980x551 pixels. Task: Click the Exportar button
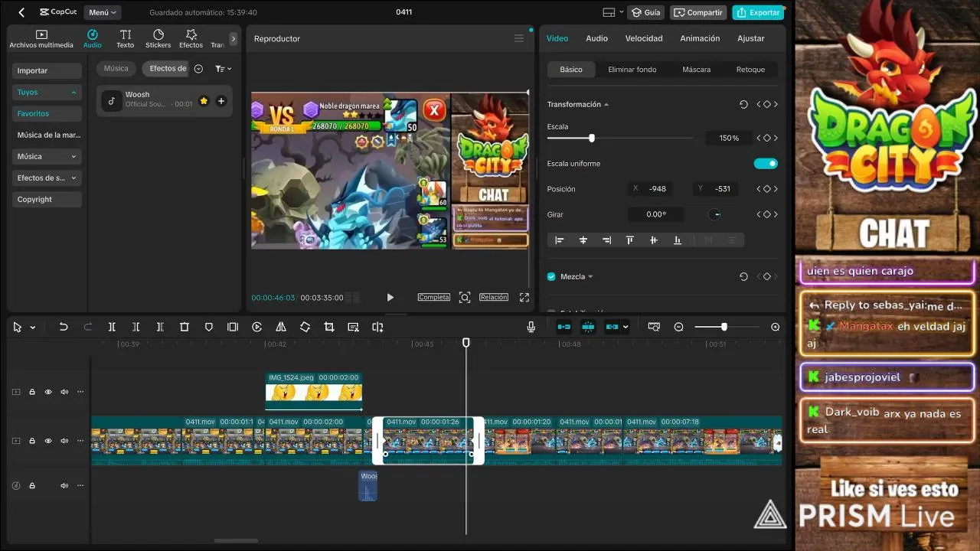click(x=758, y=12)
